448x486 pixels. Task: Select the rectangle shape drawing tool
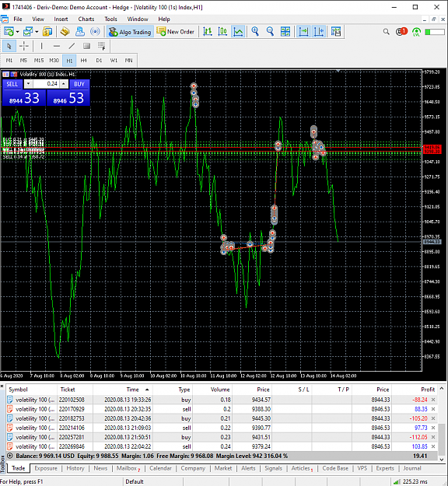click(x=87, y=46)
